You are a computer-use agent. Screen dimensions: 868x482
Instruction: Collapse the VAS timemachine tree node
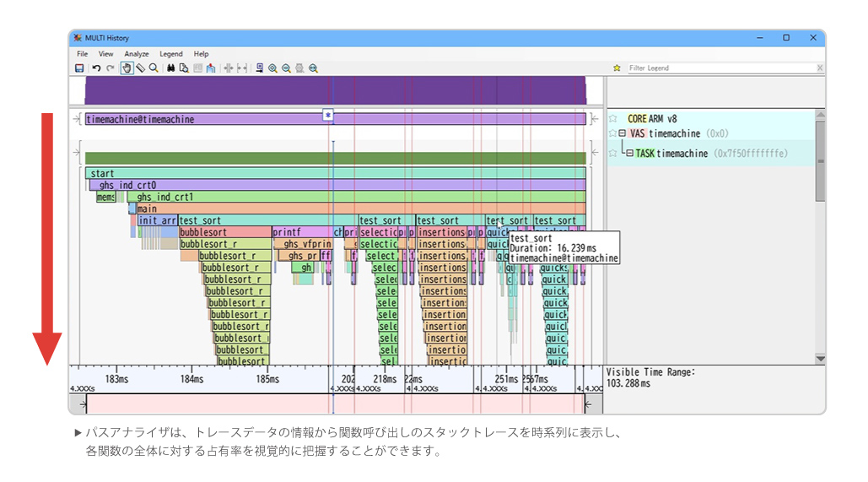coord(623,133)
